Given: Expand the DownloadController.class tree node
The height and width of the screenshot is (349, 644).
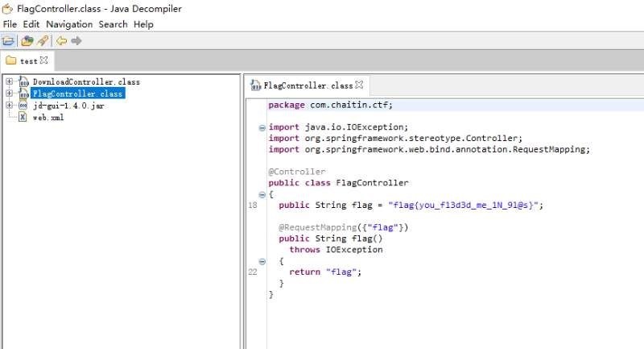Looking at the screenshot, I should [9, 81].
